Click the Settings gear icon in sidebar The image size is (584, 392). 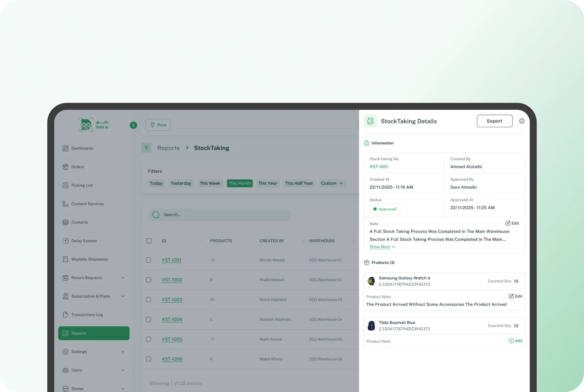tap(65, 352)
